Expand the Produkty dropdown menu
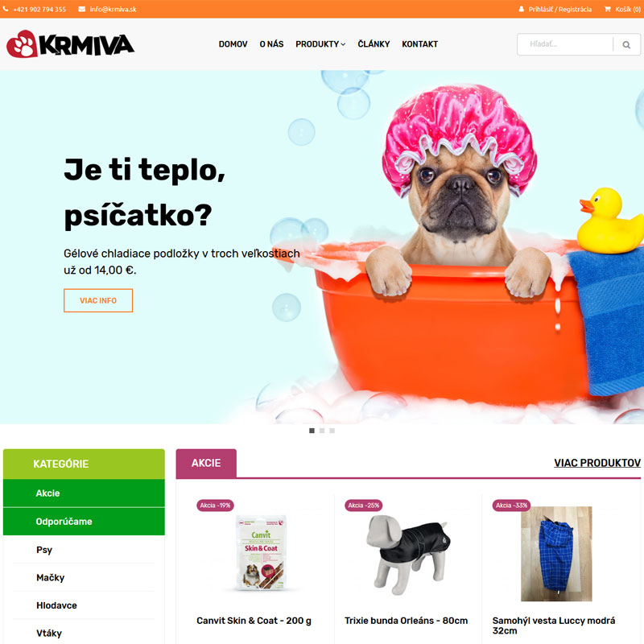Viewport: 644px width, 644px height. point(320,44)
